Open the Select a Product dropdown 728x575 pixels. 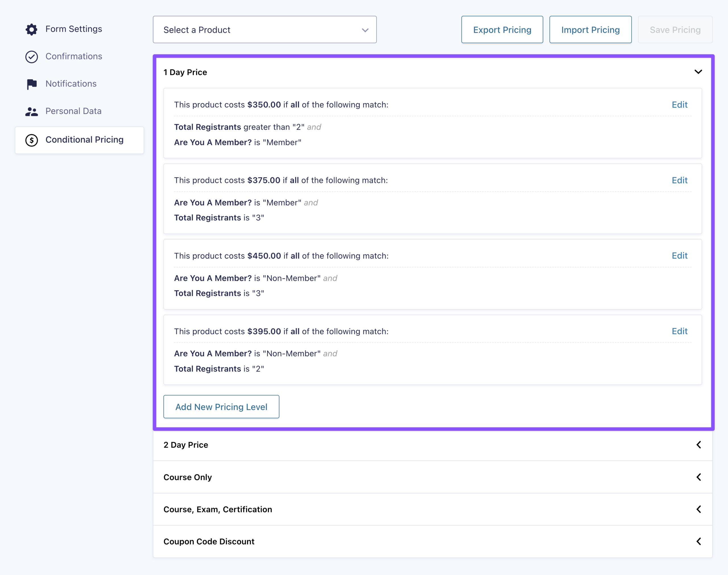tap(264, 30)
